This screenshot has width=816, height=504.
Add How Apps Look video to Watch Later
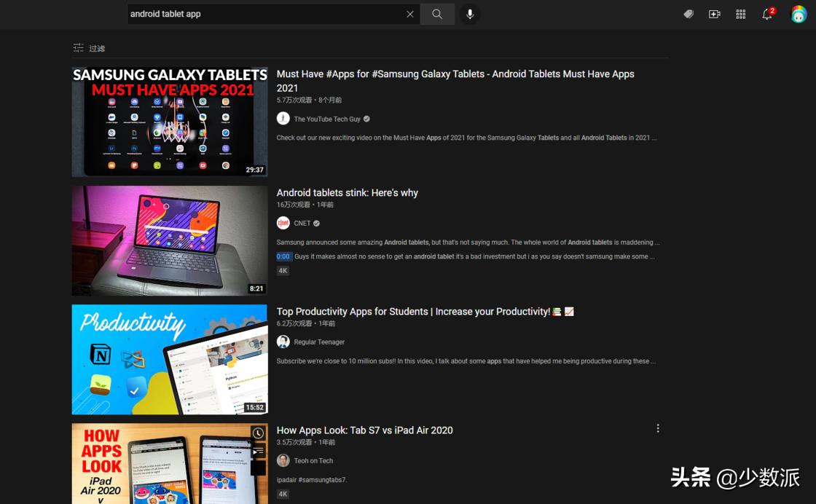[258, 433]
